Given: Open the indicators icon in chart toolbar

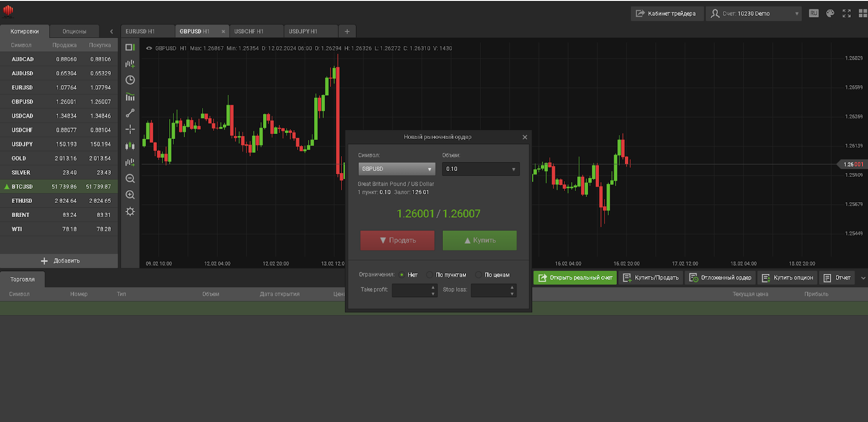Looking at the screenshot, I should [x=130, y=97].
